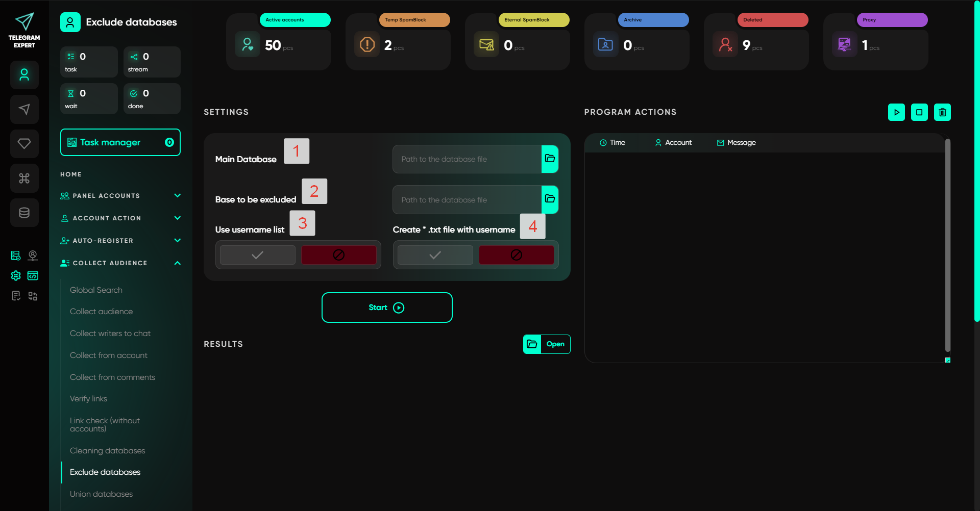Select the database stack sidebar icon

[x=24, y=213]
